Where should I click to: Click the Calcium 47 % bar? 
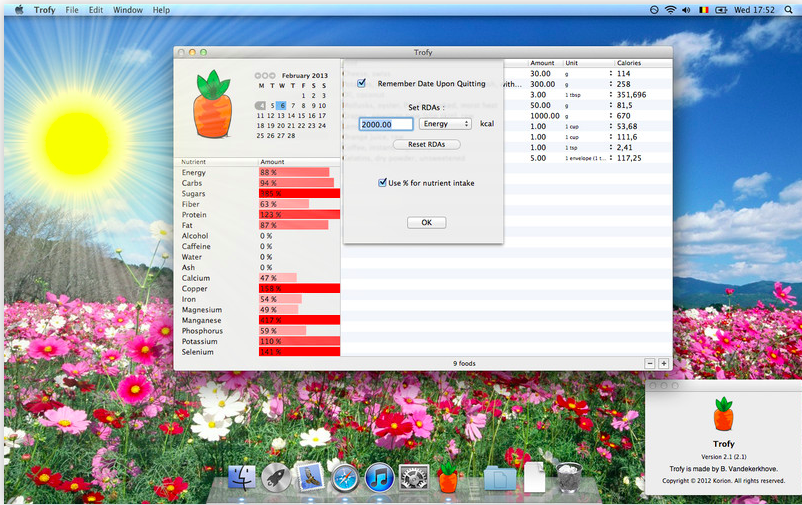point(278,278)
